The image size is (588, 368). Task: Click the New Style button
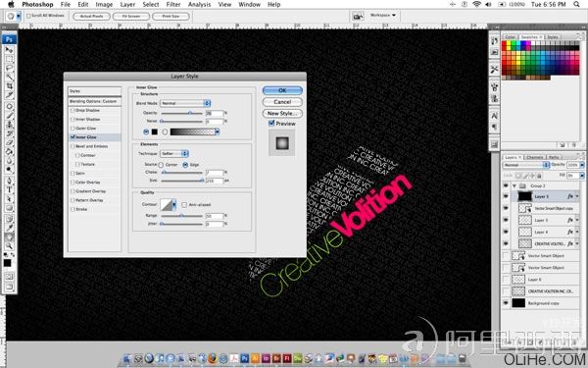coord(282,113)
